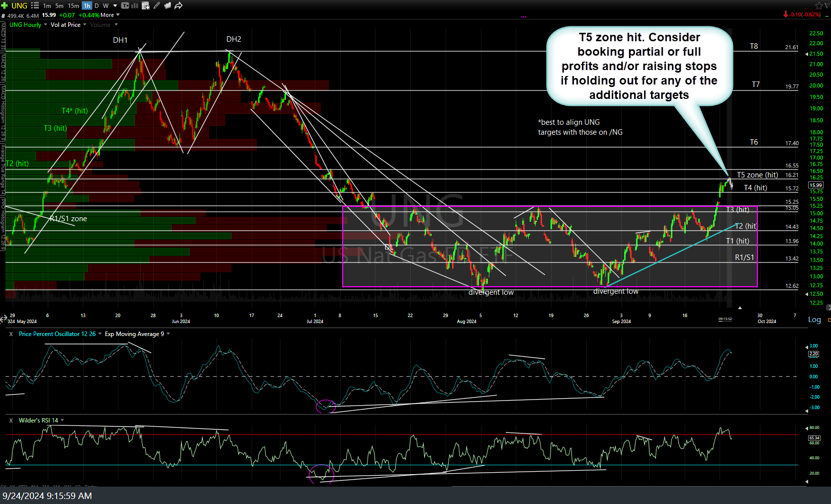Screen dimensions: 831x504
Task: Switch to the Weekly (W) timeframe
Action: coord(105,5)
